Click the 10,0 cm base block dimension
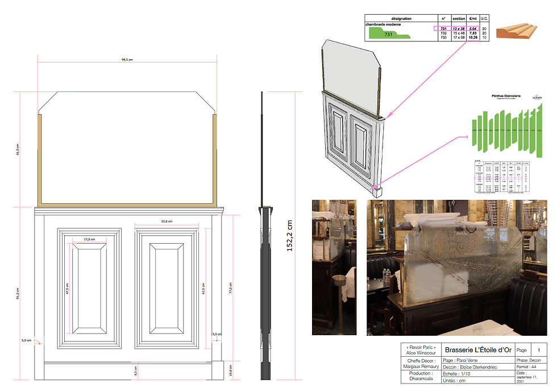 click(230, 370)
